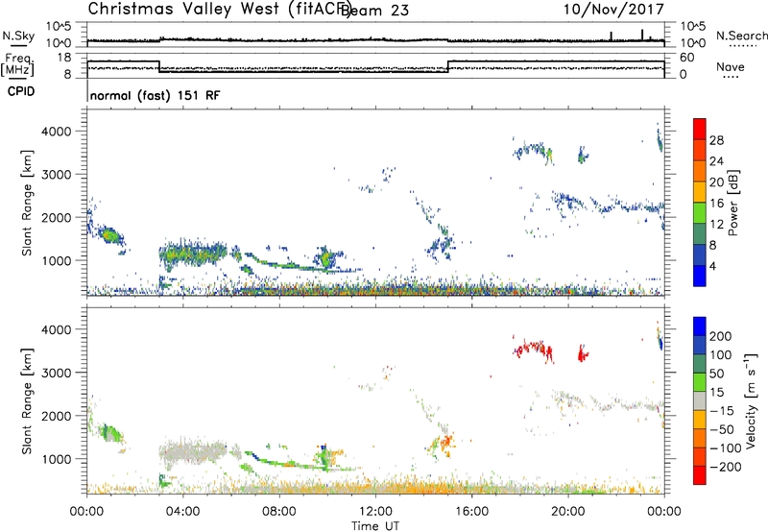Click the '04:00' time tick label
Screen dimensions: 768x532
click(x=182, y=512)
